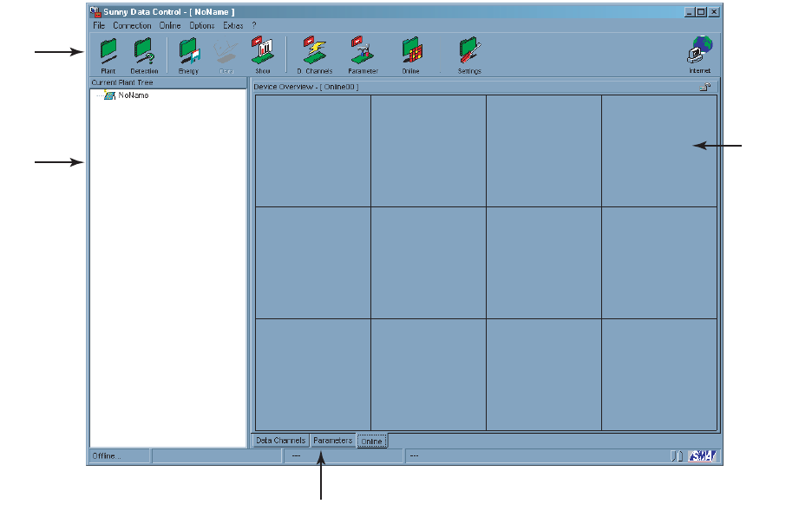Select the Online bottom tab
The image size is (812, 517).
pos(372,441)
